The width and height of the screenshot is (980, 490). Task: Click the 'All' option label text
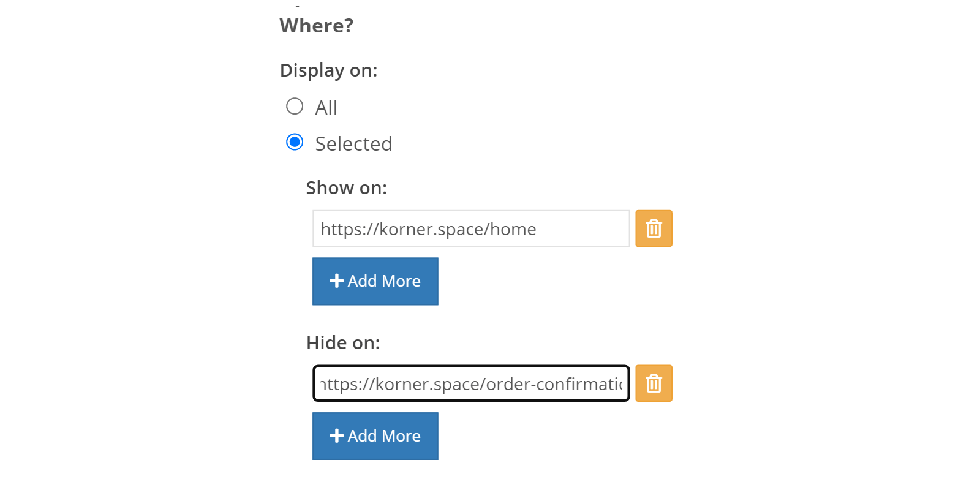click(326, 108)
